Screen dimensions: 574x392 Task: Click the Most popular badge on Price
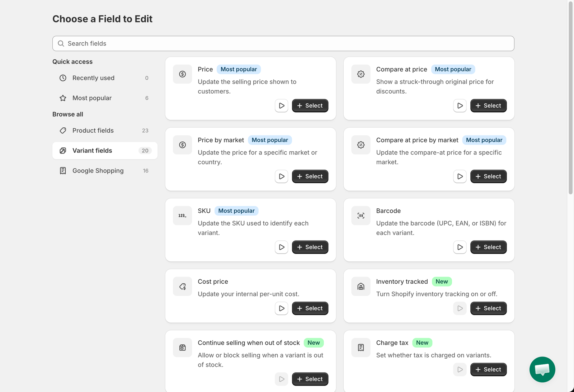[x=239, y=69]
